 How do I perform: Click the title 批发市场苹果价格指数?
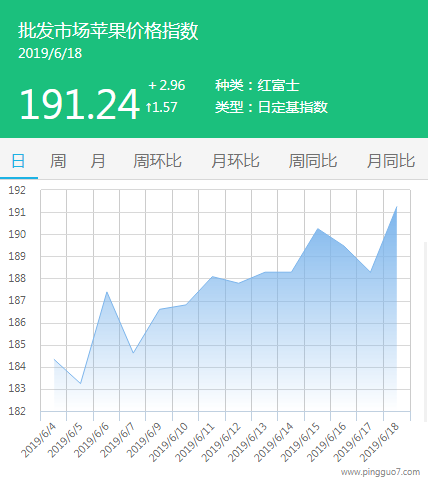coord(108,31)
